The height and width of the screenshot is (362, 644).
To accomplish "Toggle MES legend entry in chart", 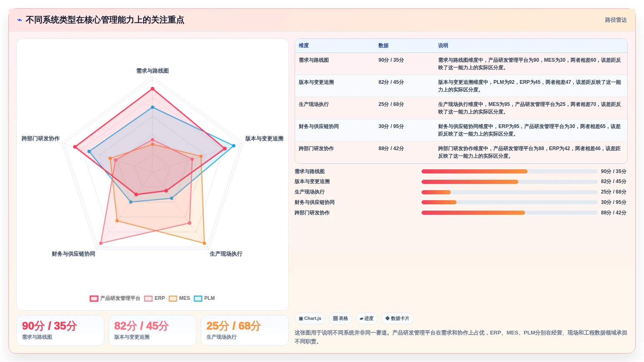I will (x=179, y=298).
